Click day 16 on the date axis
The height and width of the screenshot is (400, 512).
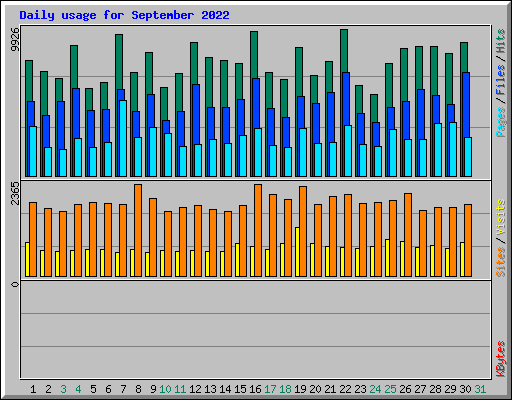(x=255, y=389)
